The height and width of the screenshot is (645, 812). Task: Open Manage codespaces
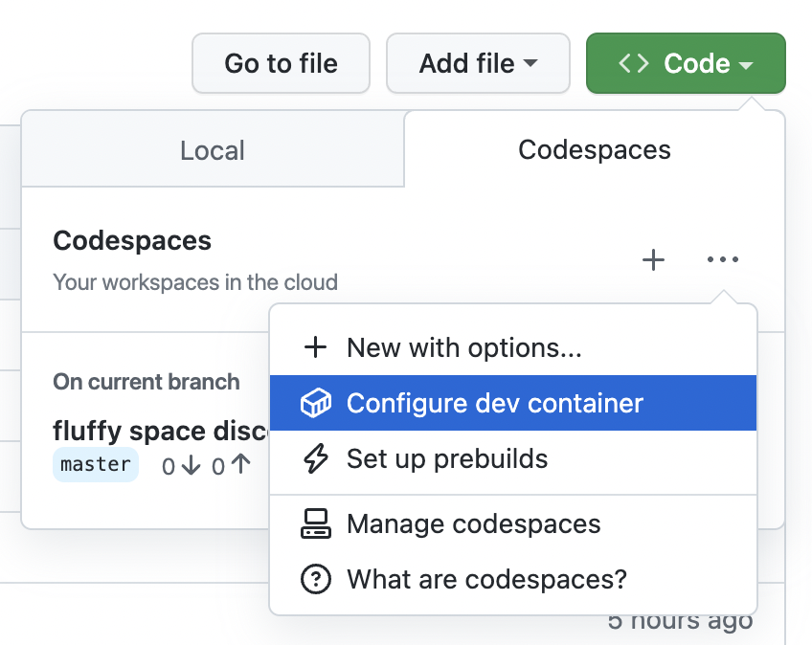click(x=476, y=524)
